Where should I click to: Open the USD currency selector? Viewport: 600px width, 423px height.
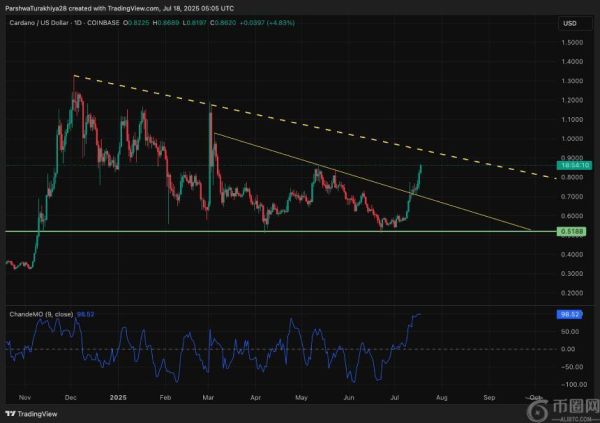click(570, 23)
